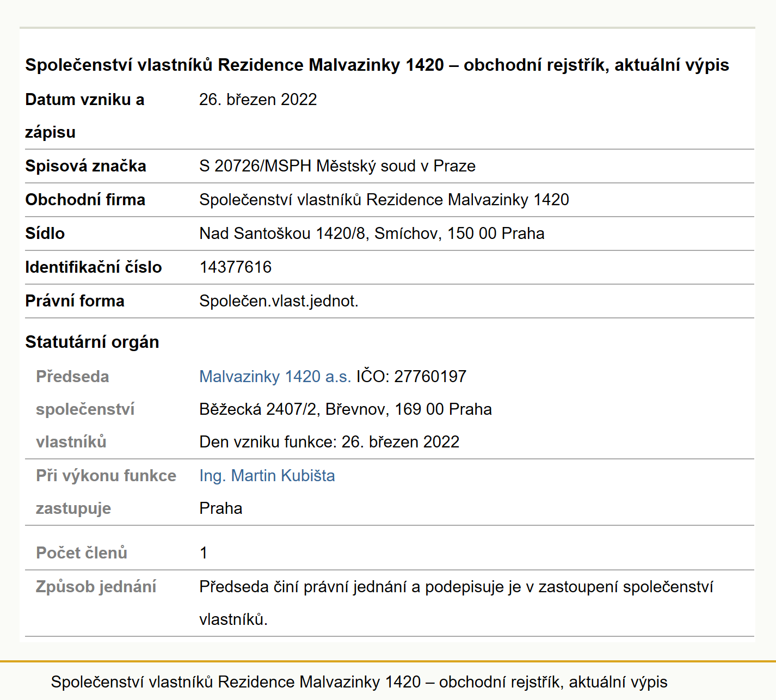Image resolution: width=776 pixels, height=700 pixels.
Task: Click the Počet členů label
Action: point(82,553)
